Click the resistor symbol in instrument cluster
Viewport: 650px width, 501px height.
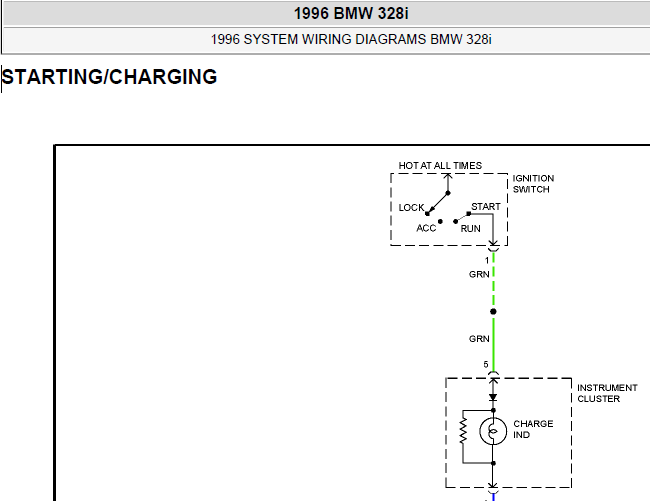(463, 431)
